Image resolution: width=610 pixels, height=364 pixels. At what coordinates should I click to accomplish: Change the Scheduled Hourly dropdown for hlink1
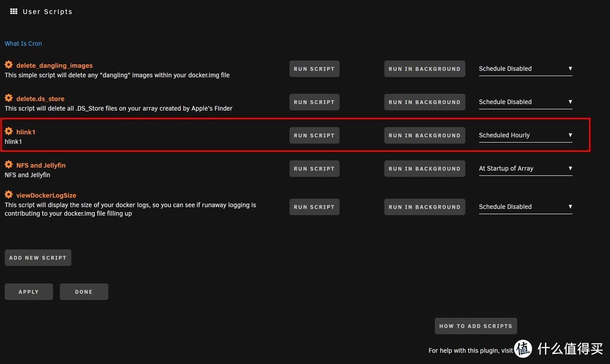pyautogui.click(x=525, y=135)
